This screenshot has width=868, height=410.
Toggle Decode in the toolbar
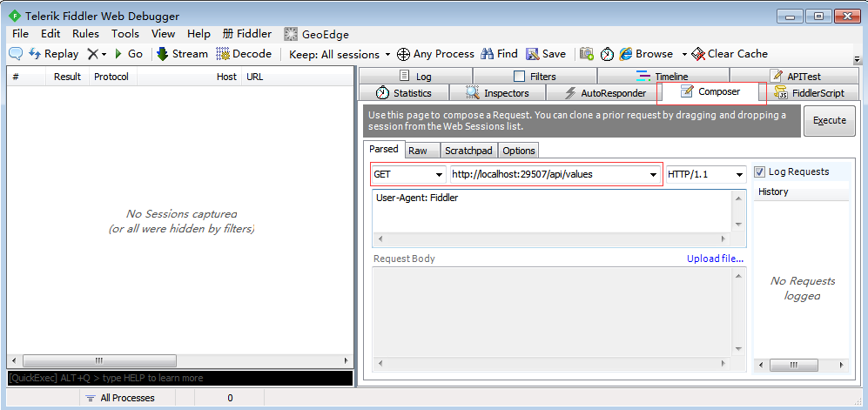click(244, 54)
